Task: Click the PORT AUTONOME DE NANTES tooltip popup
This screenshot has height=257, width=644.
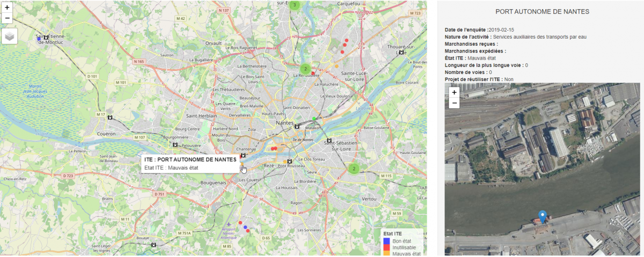Action: pyautogui.click(x=190, y=164)
